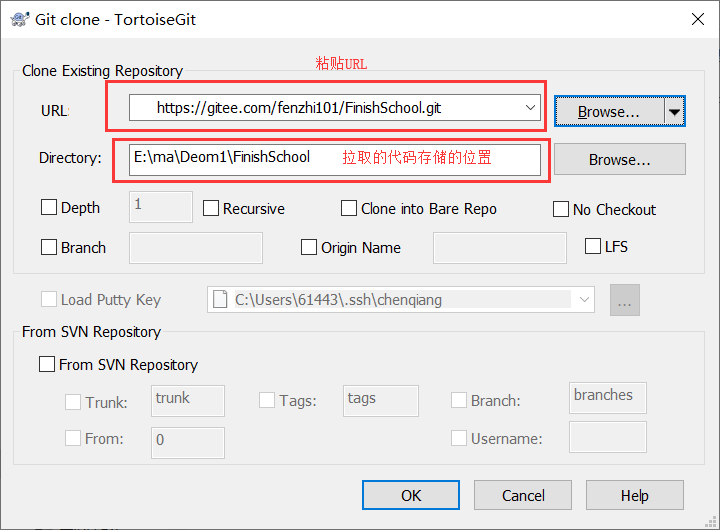Open Help for Git clone
The width and height of the screenshot is (720, 530).
coord(635,495)
